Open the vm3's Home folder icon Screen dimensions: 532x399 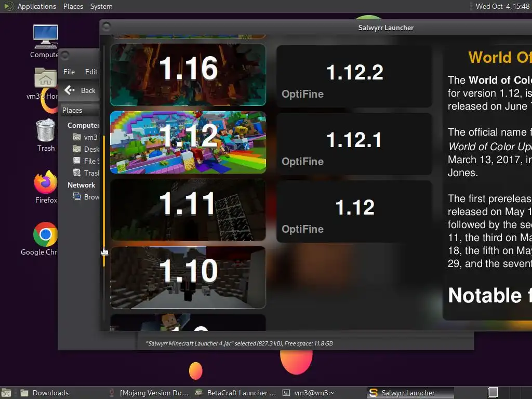coord(45,84)
